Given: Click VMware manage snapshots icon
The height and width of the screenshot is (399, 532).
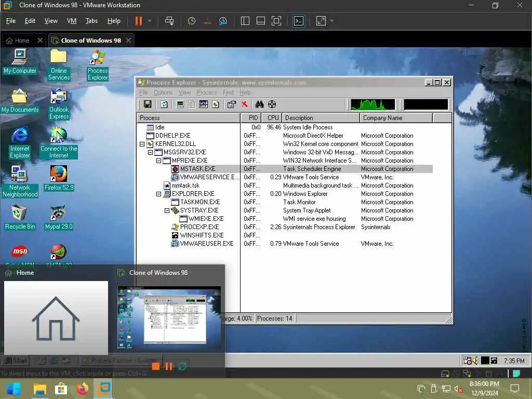Looking at the screenshot, I should [x=223, y=21].
